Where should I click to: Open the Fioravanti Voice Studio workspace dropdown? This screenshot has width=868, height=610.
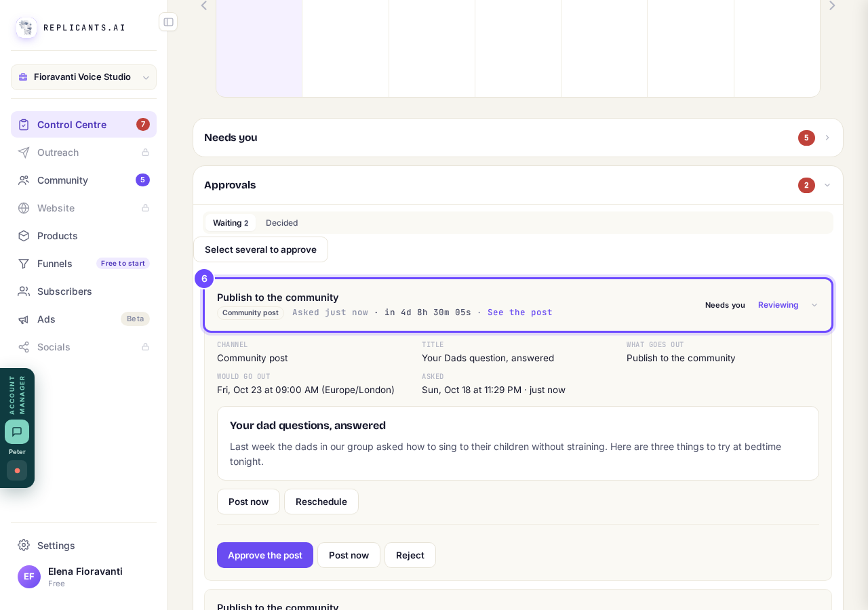coord(83,77)
